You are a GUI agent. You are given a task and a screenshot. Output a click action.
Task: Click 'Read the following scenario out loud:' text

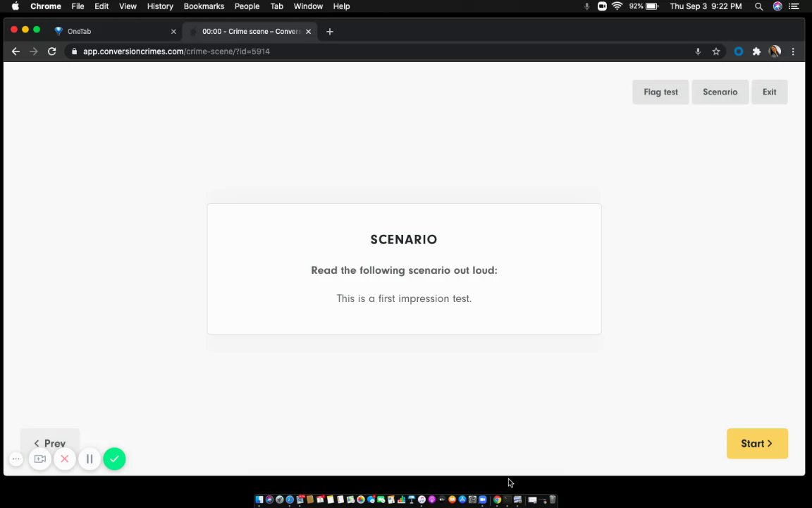click(404, 270)
